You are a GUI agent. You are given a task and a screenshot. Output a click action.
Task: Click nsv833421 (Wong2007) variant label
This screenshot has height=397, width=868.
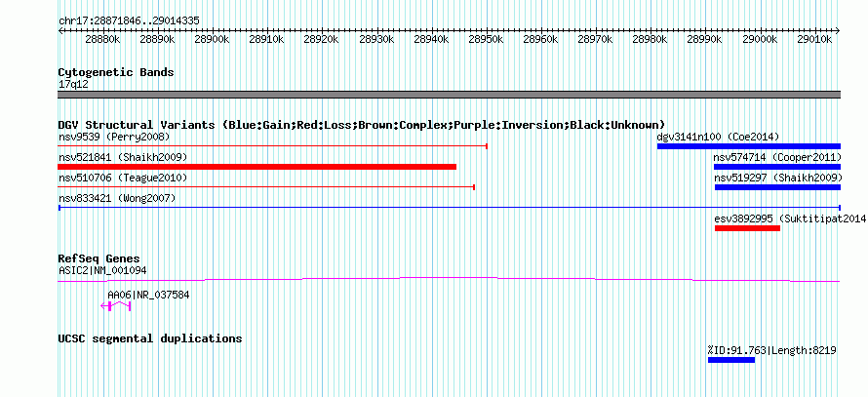[x=117, y=198]
